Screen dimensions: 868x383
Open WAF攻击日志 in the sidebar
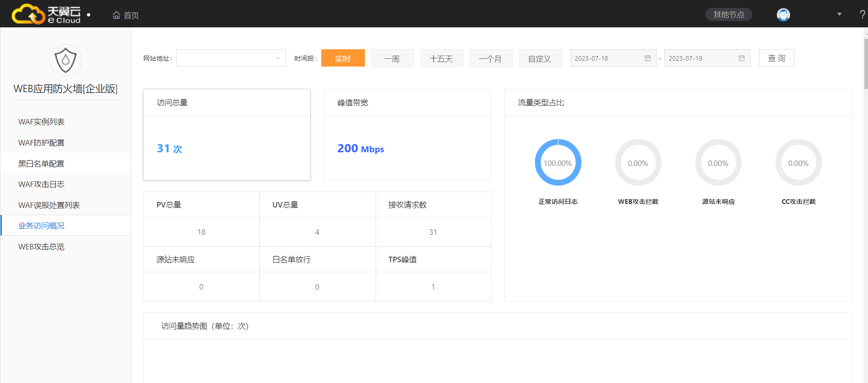41,184
